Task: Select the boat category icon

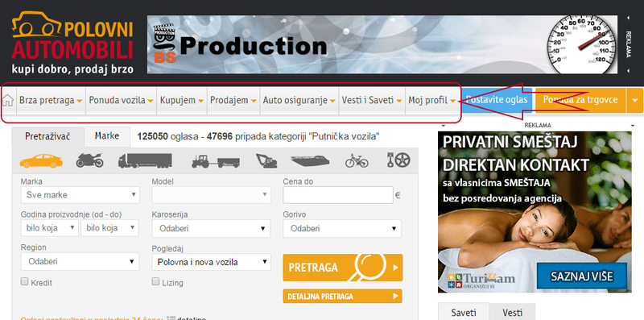Action: pos(311,161)
